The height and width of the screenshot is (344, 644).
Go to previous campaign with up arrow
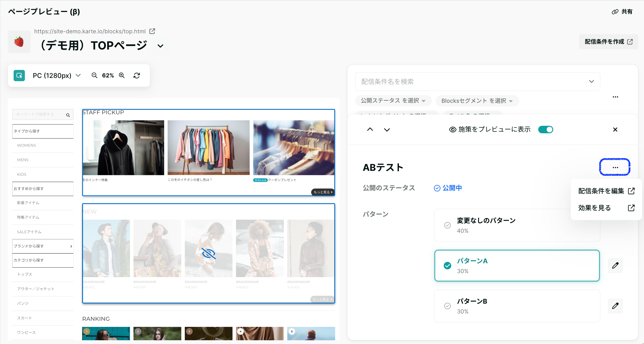tap(370, 129)
